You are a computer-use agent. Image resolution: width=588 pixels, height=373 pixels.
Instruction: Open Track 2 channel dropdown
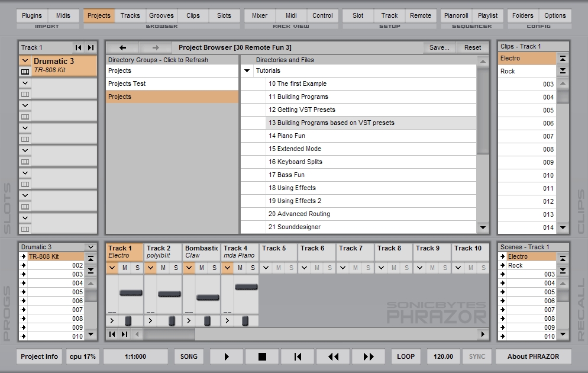(x=150, y=268)
